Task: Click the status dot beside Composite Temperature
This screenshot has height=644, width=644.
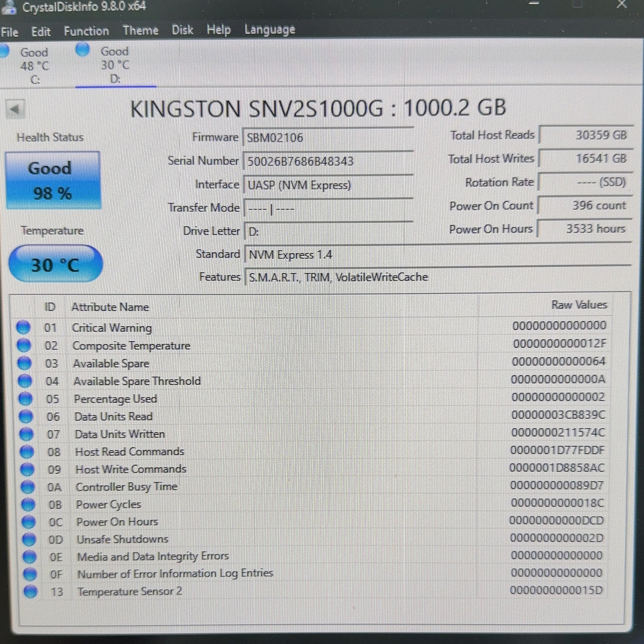Action: pos(24,345)
